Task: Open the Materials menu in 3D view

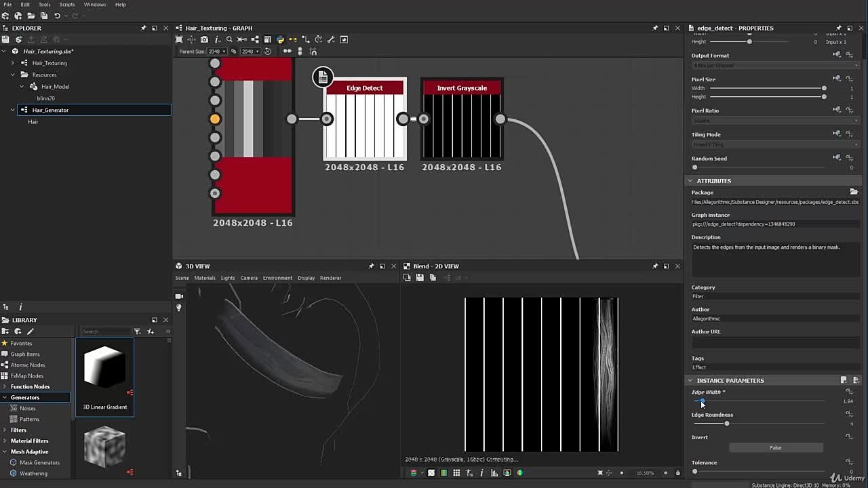Action: 204,278
